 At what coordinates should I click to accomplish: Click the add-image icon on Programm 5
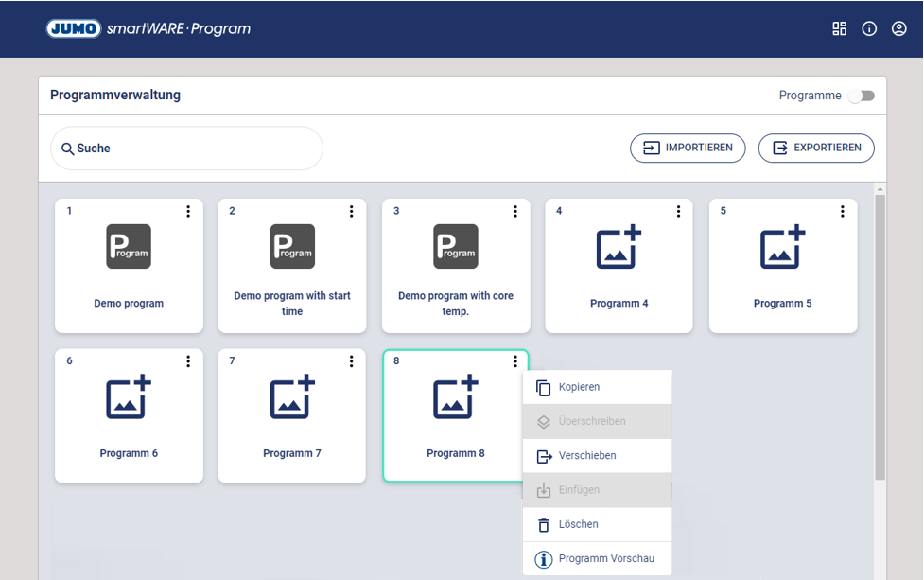(x=782, y=247)
